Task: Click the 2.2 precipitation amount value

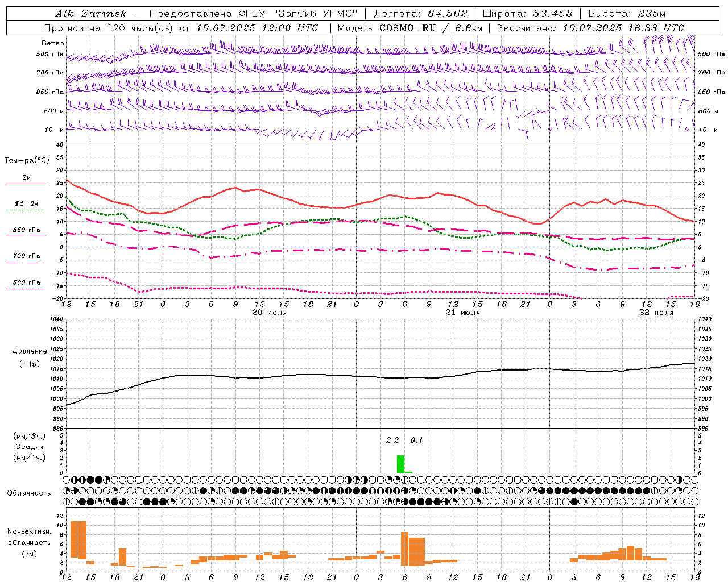Action: (x=392, y=440)
